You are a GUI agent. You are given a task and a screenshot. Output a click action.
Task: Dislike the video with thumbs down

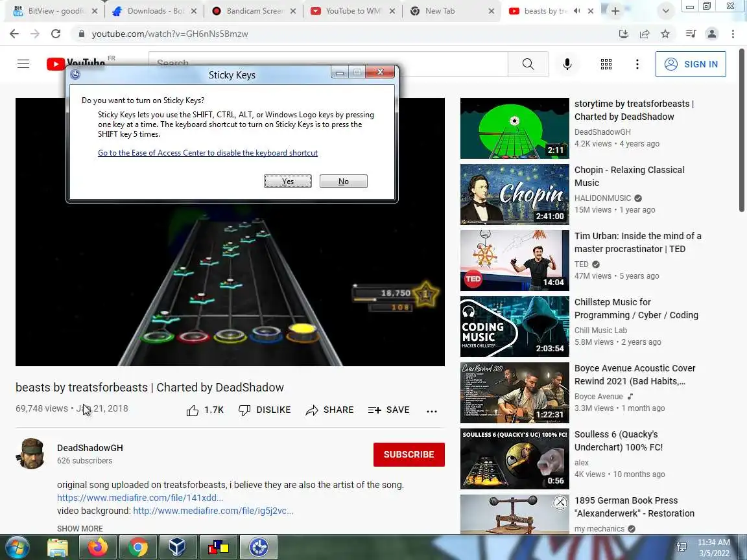(244, 410)
